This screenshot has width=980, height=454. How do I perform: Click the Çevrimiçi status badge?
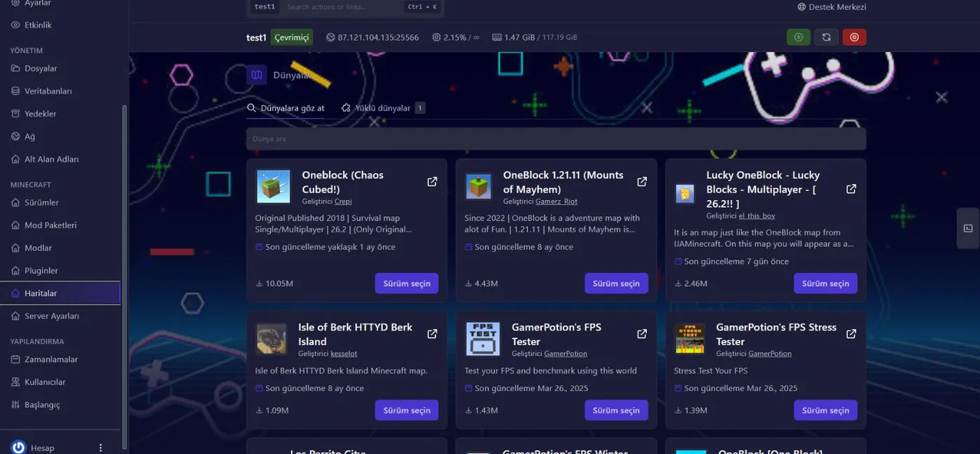292,38
